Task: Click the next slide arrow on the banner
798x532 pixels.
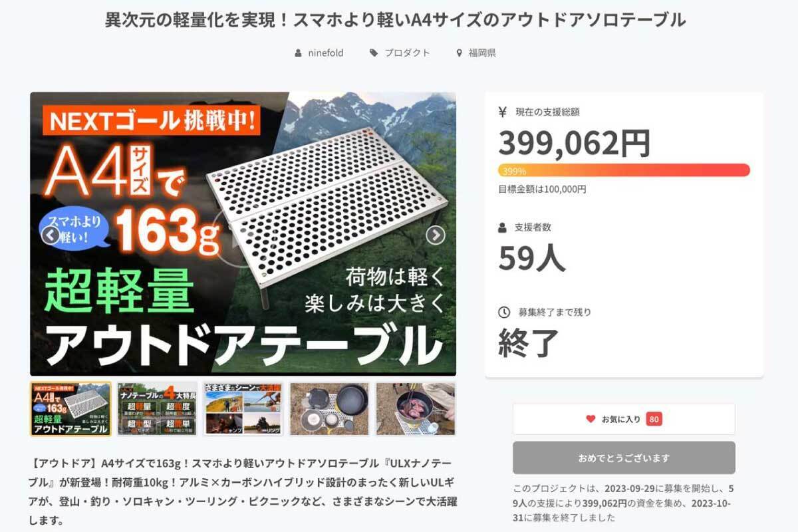Action: coord(435,235)
